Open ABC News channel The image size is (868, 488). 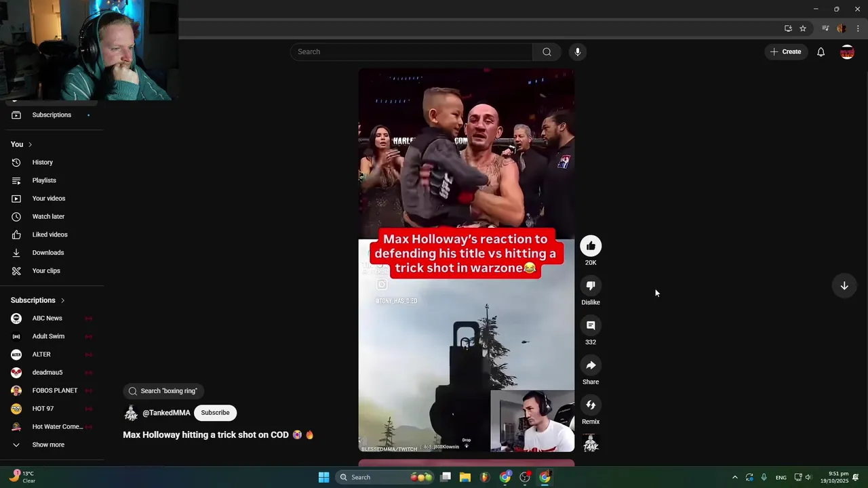click(52, 319)
